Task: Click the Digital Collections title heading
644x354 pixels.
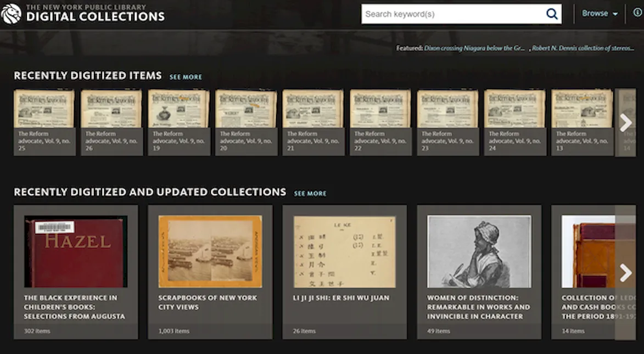Action: [x=95, y=16]
